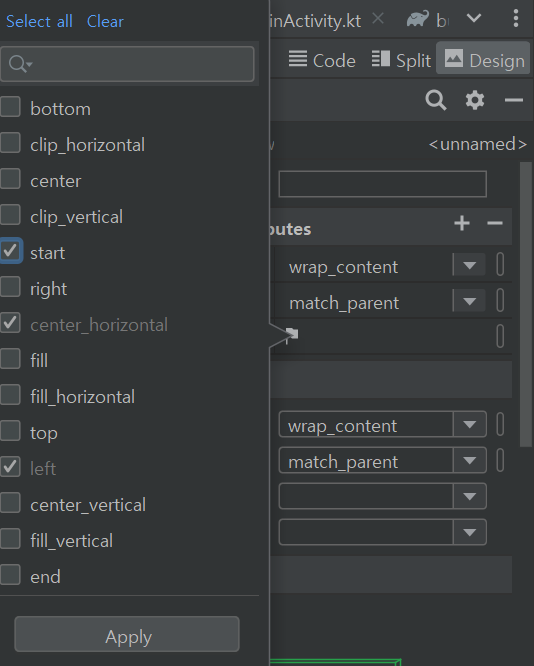Click the Clear link
Viewport: 534px width, 666px height.
(x=105, y=21)
